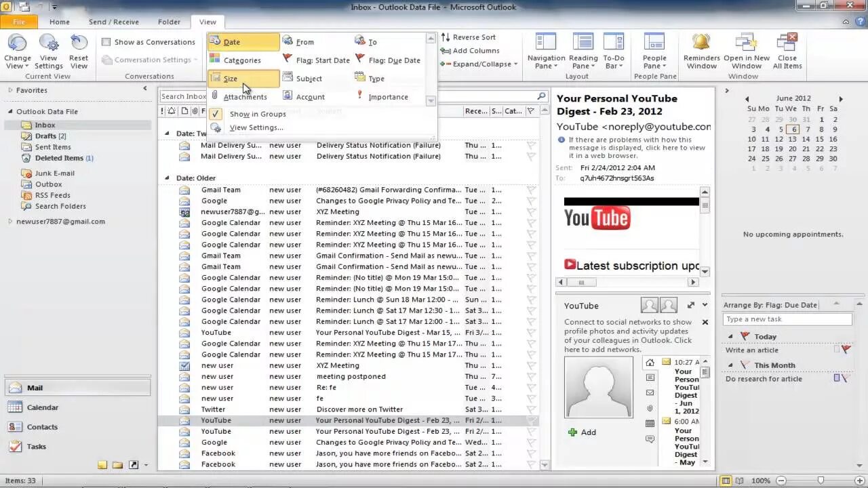Click the Reset View icon
The height and width of the screenshot is (488, 868).
(79, 52)
